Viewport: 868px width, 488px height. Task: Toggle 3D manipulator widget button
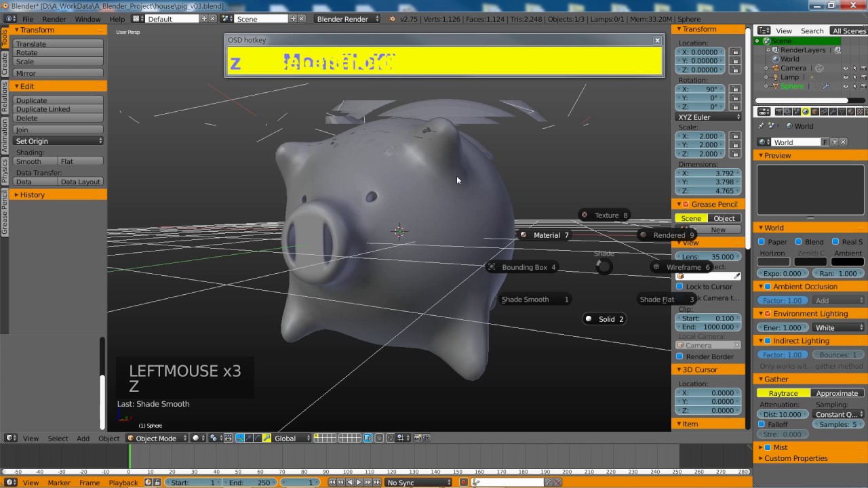point(239,438)
